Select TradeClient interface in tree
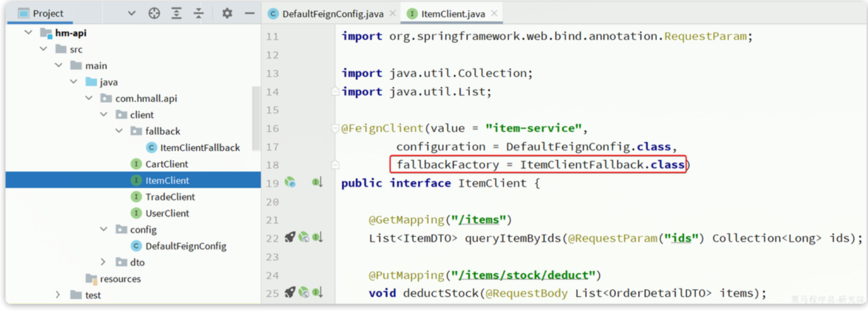 click(x=170, y=197)
